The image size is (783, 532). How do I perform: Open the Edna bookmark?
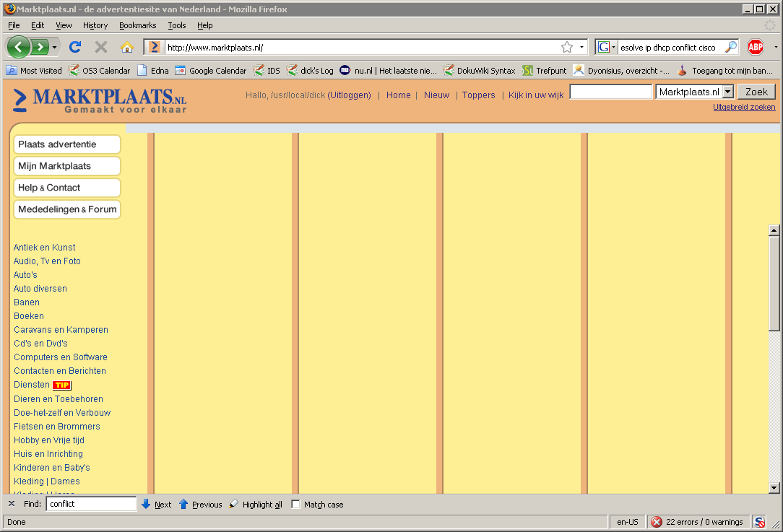153,70
